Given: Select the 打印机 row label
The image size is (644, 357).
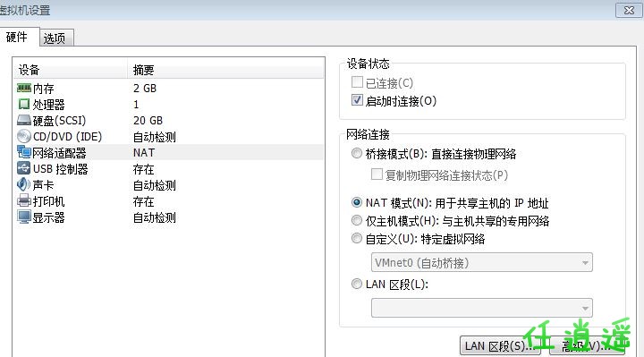Looking at the screenshot, I should pyautogui.click(x=49, y=201).
